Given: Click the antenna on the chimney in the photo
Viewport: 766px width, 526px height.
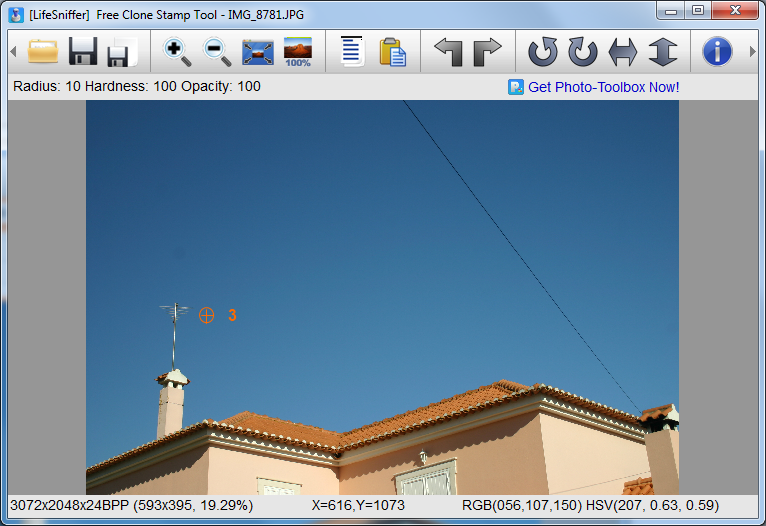Looking at the screenshot, I should click(174, 336).
